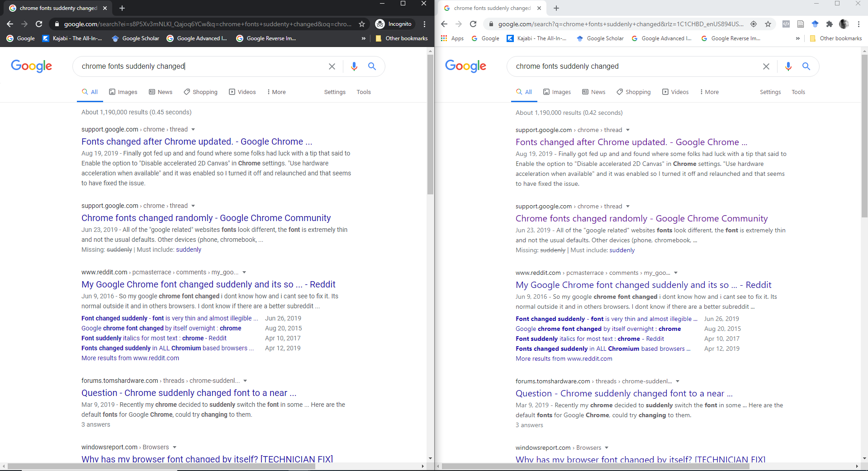Click Reload in the Incognito window
868x471 pixels.
[39, 24]
